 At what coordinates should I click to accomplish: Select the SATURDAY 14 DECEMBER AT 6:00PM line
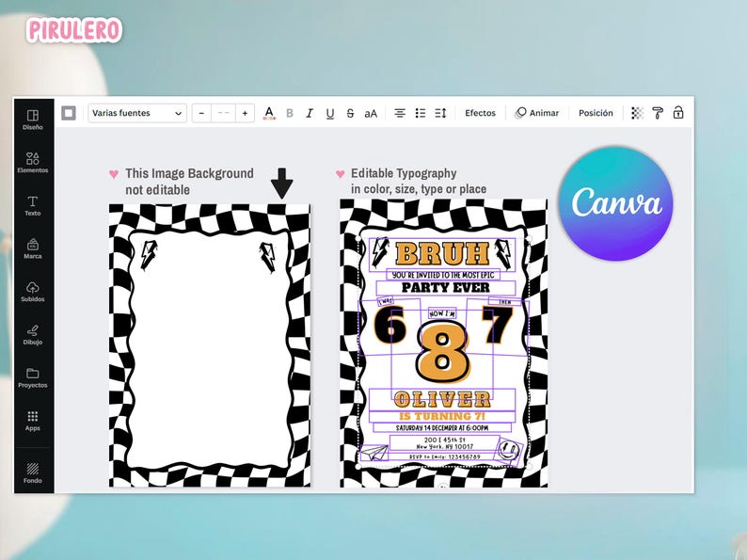[442, 428]
